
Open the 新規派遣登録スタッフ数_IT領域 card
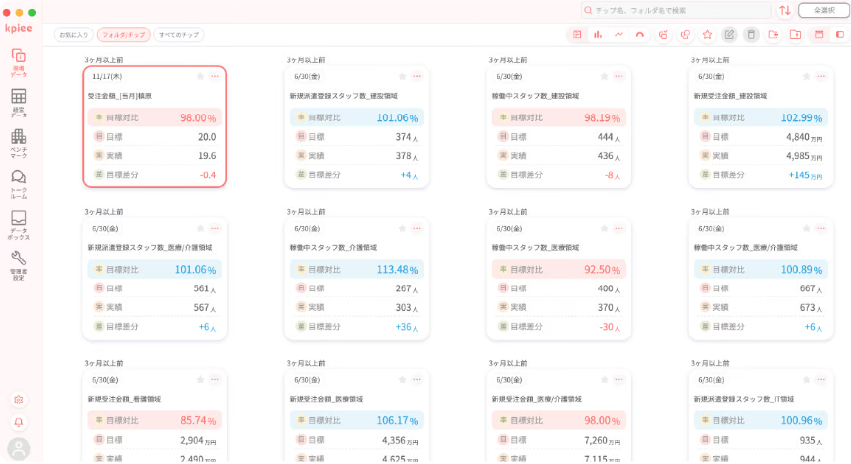(x=761, y=416)
